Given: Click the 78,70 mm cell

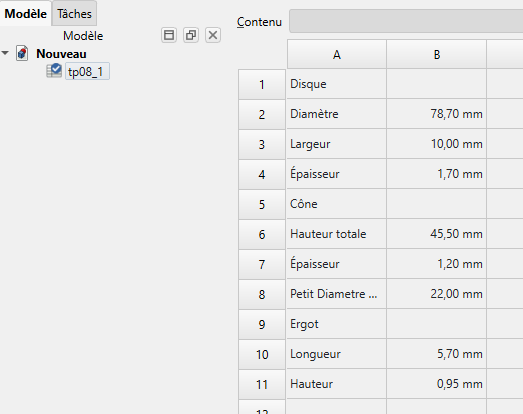Looking at the screenshot, I should 437,114.
